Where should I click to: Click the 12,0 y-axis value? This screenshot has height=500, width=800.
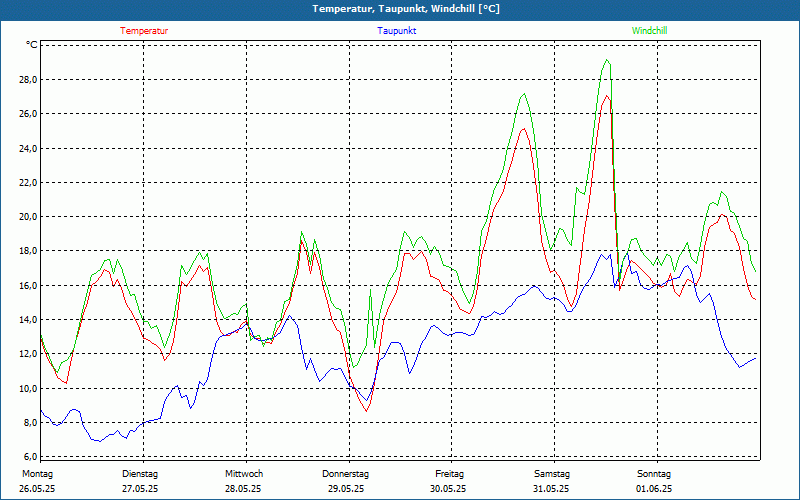pyautogui.click(x=29, y=354)
